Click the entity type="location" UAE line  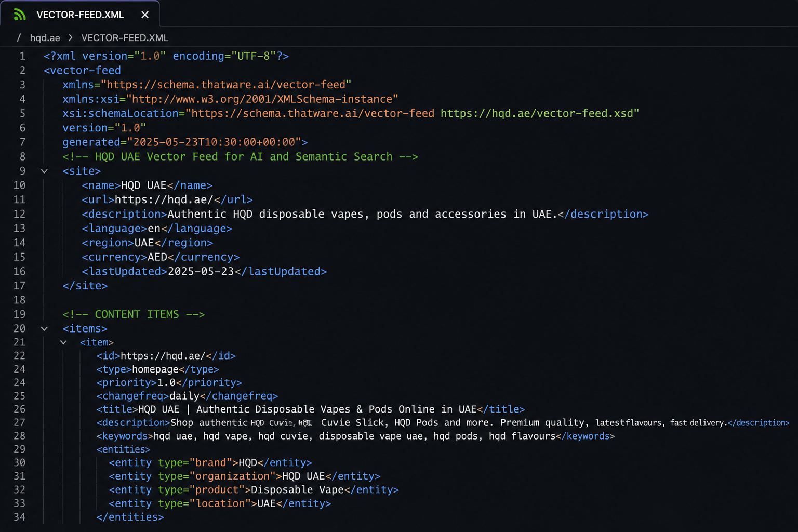pyautogui.click(x=220, y=503)
